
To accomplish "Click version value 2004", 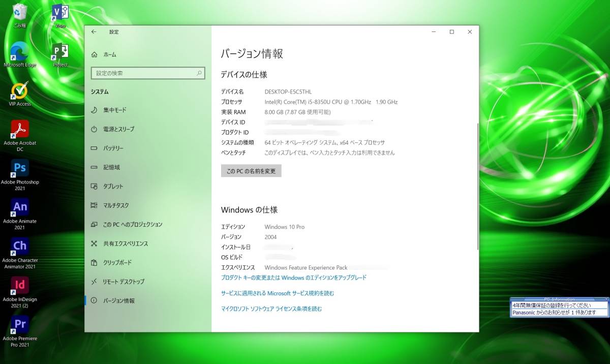I will point(270,237).
